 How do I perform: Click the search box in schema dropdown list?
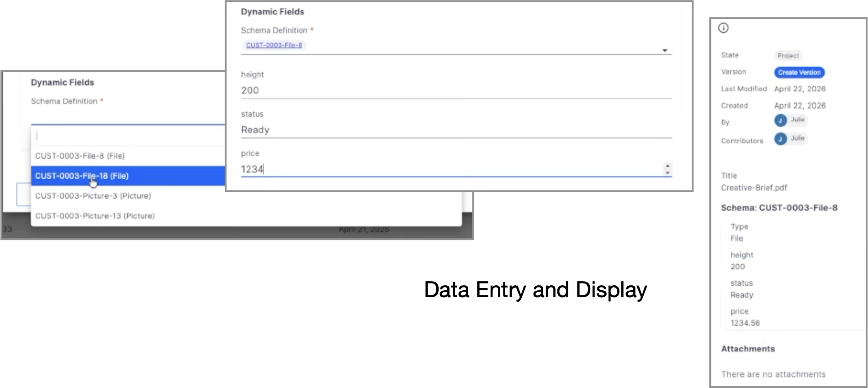[x=128, y=136]
